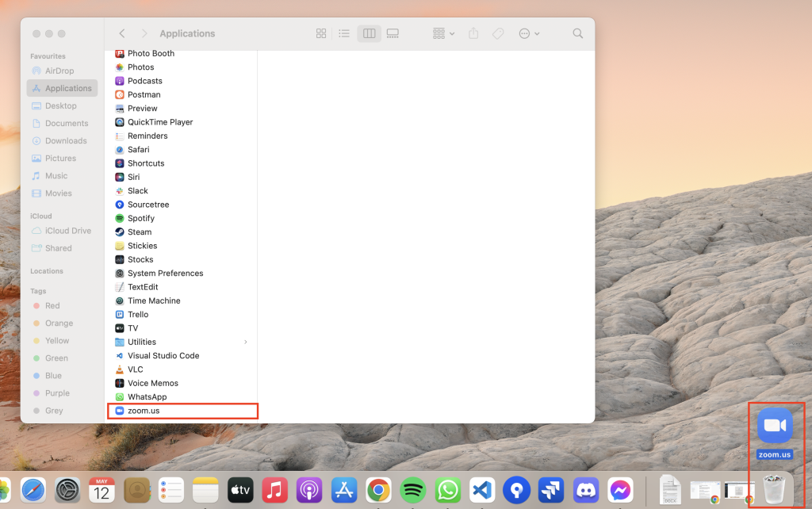The image size is (812, 509).
Task: Open Music in the sidebar
Action: pos(62,176)
